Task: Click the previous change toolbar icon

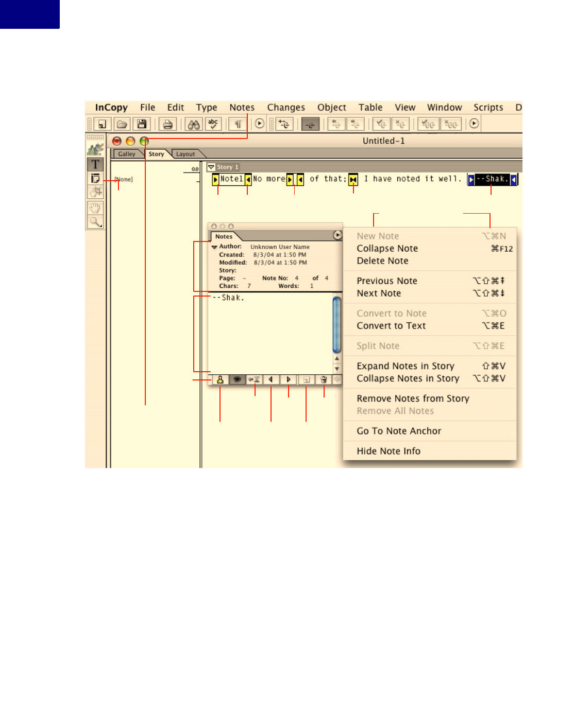Action: tap(336, 124)
